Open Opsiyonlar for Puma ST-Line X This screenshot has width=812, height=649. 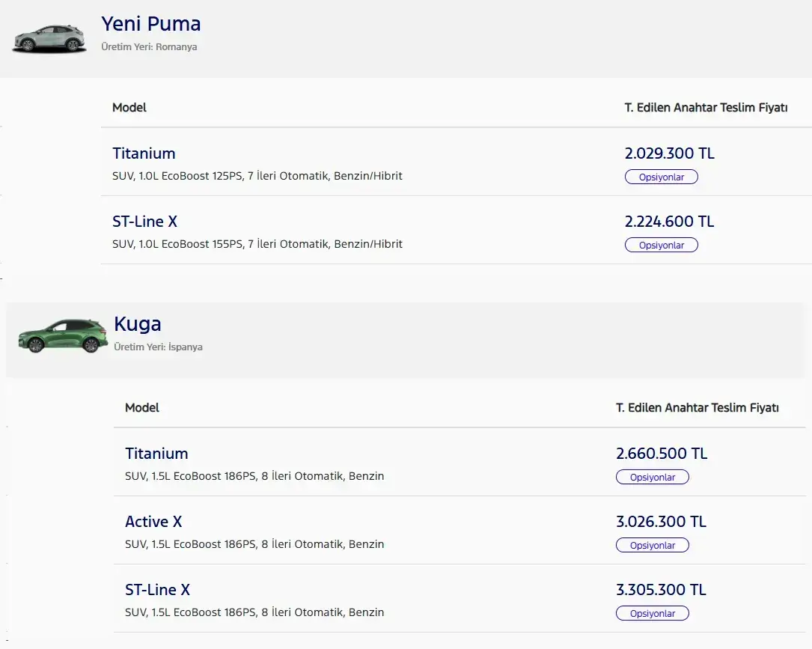tap(662, 245)
